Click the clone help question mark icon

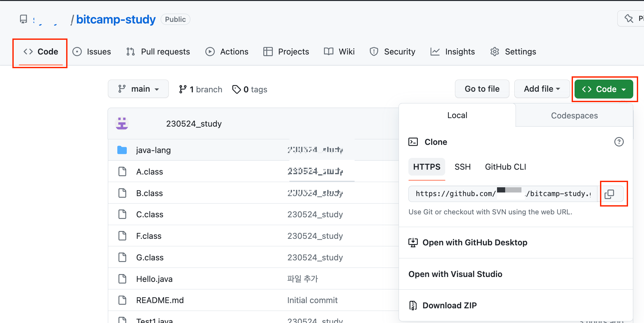(x=619, y=142)
